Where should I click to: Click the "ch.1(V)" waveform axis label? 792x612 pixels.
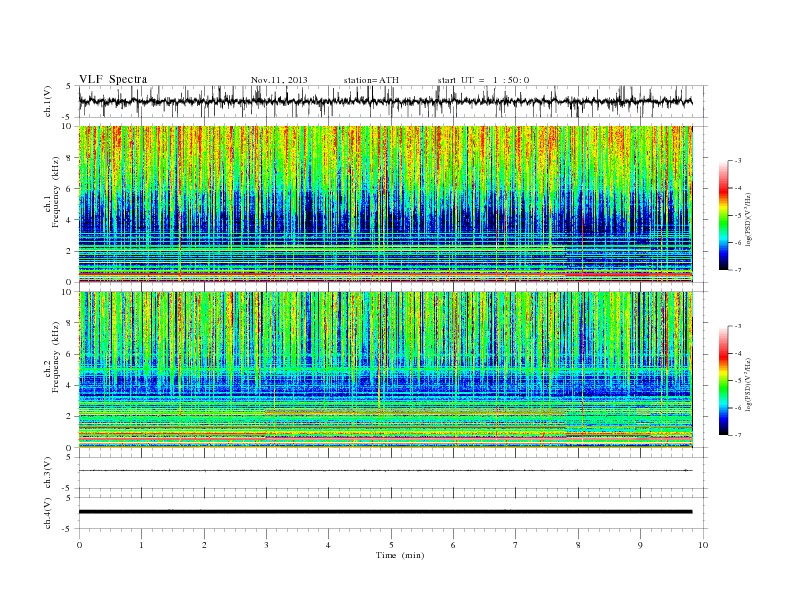click(x=48, y=101)
